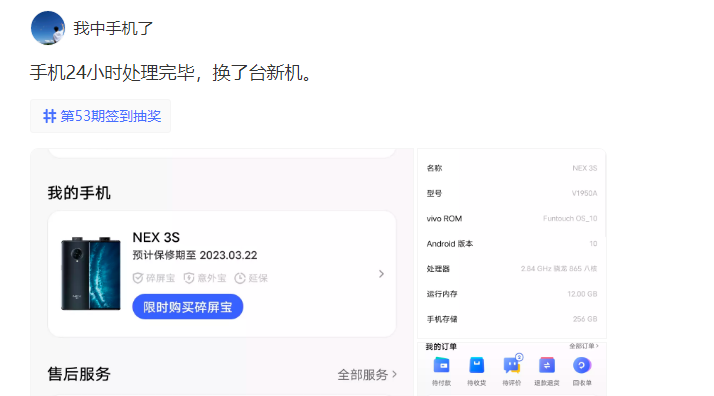
Task: Click the 售后服务 heading
Action: pos(79,374)
